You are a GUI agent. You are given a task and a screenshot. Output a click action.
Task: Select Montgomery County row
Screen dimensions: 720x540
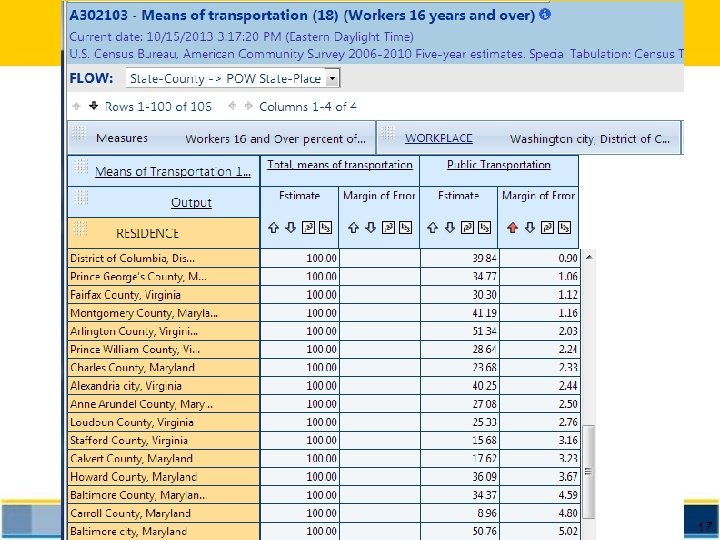pos(163,313)
